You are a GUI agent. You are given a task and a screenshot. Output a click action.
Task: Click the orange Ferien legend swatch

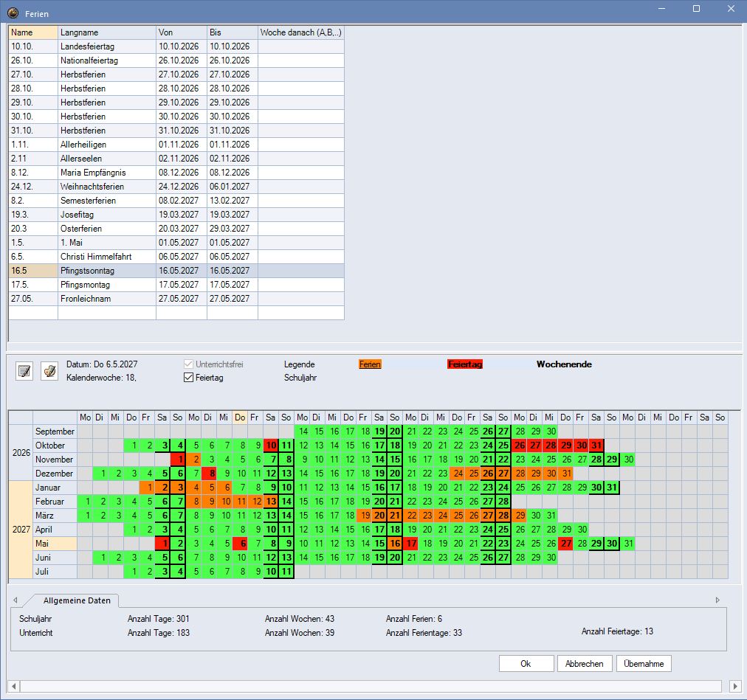click(x=370, y=364)
